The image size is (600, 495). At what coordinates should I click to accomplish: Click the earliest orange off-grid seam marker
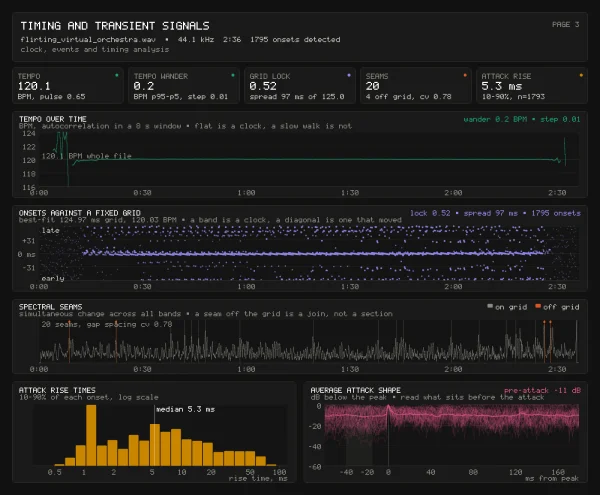click(69, 344)
